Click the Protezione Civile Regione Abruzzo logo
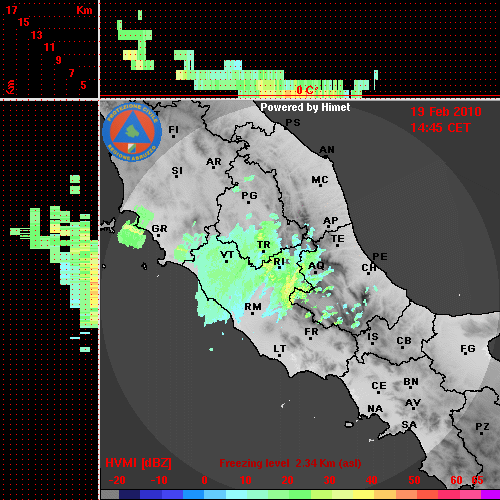 pos(132,132)
